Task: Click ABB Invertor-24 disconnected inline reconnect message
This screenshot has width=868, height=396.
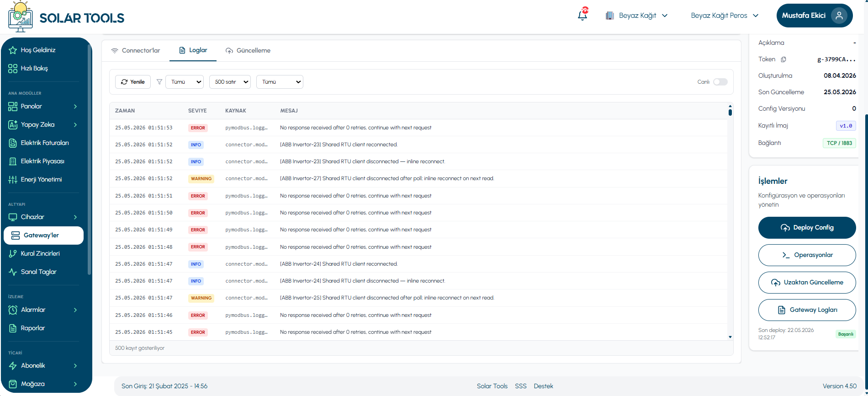Action: [x=362, y=281]
